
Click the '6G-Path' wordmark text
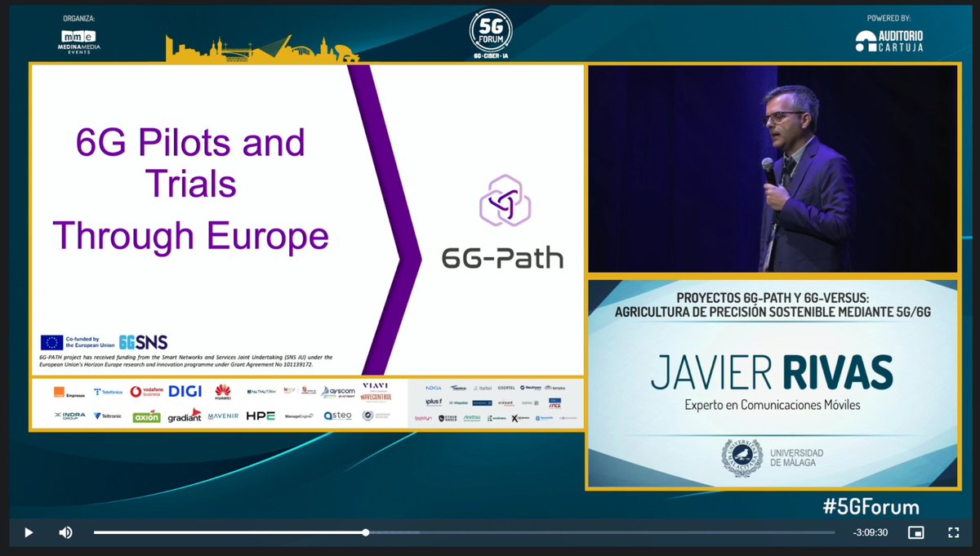point(502,258)
